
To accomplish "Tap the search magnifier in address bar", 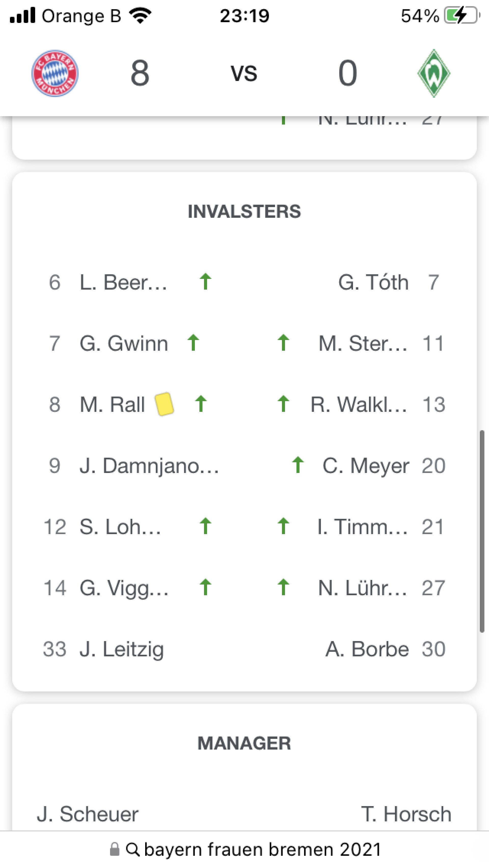I will 133,849.
